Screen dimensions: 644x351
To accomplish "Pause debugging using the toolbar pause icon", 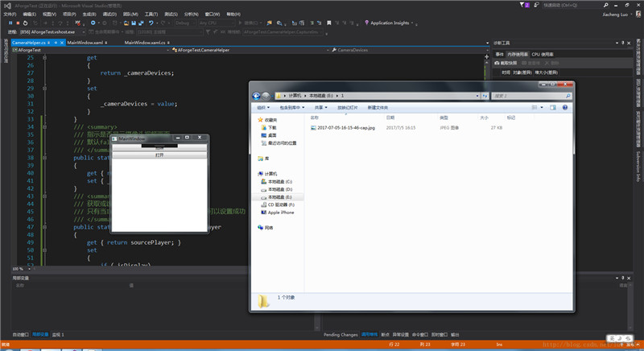I will pos(10,23).
